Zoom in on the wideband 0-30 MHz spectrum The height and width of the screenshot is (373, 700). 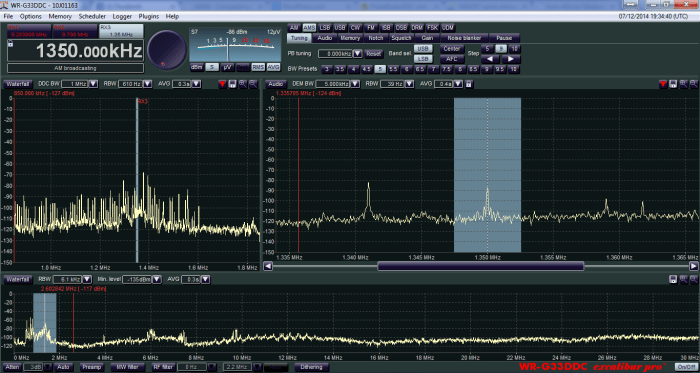683,279
